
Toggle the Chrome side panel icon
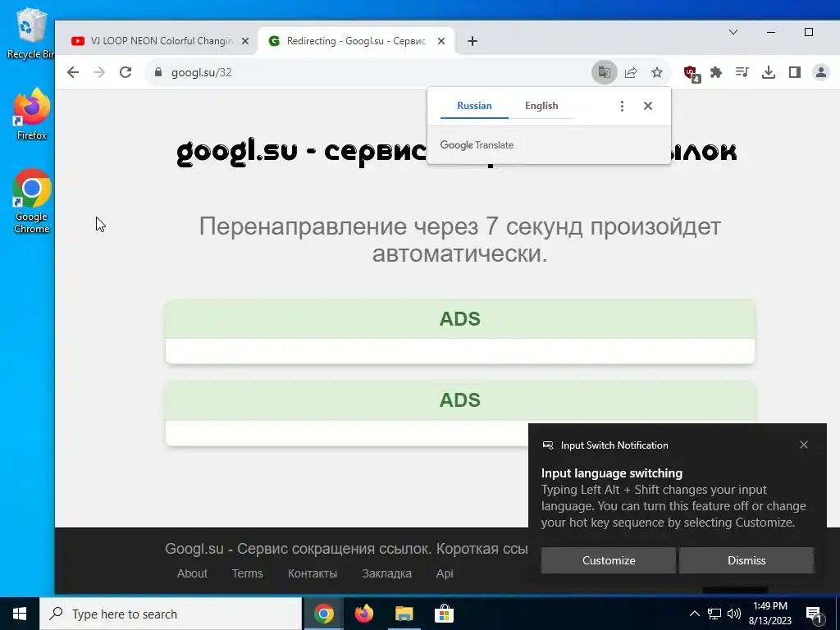click(x=794, y=72)
